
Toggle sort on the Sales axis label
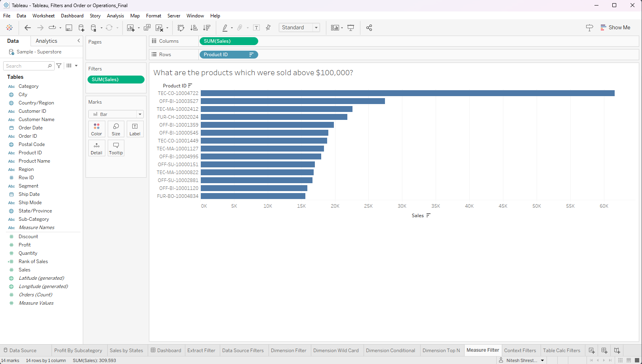pos(428,216)
